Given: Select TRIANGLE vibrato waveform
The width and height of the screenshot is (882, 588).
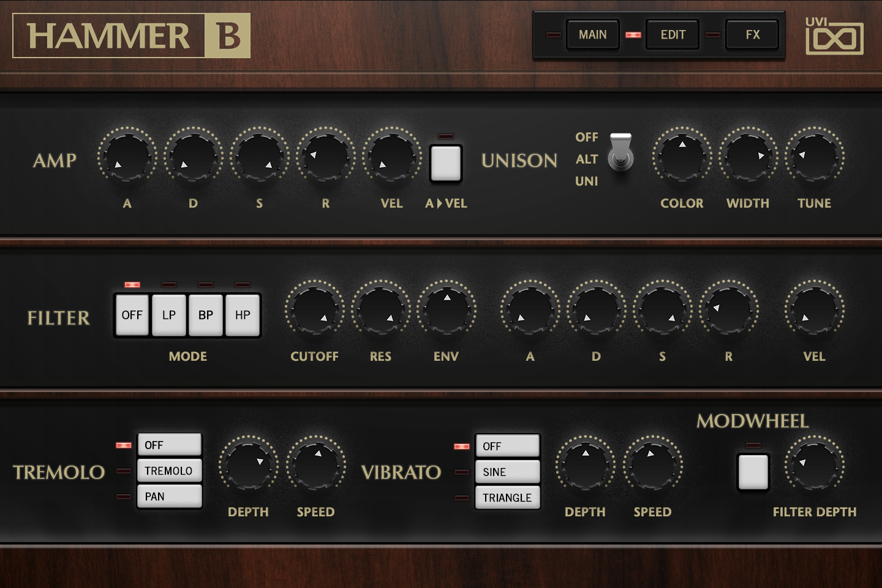Looking at the screenshot, I should click(508, 497).
